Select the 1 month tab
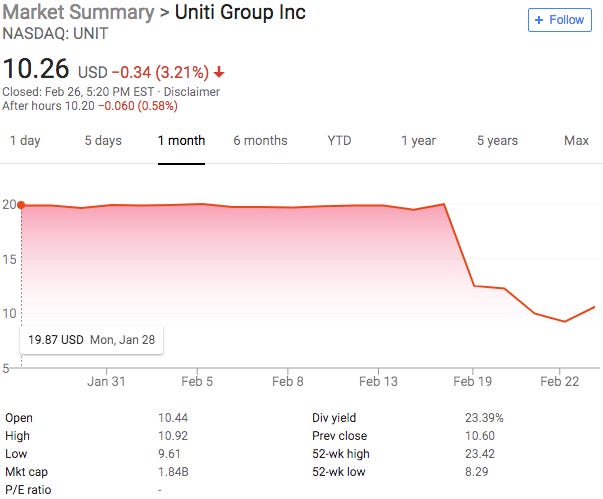This screenshot has width=603, height=499. [x=181, y=141]
